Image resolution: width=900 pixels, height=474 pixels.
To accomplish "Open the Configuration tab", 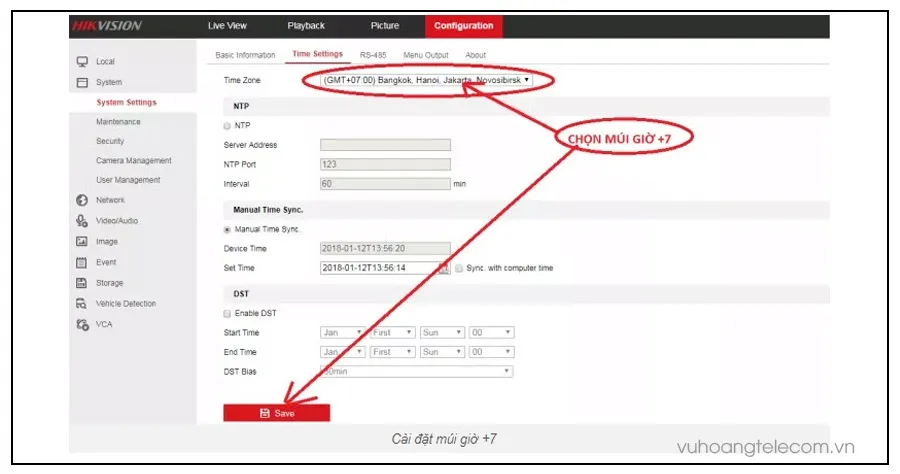I will 464,26.
